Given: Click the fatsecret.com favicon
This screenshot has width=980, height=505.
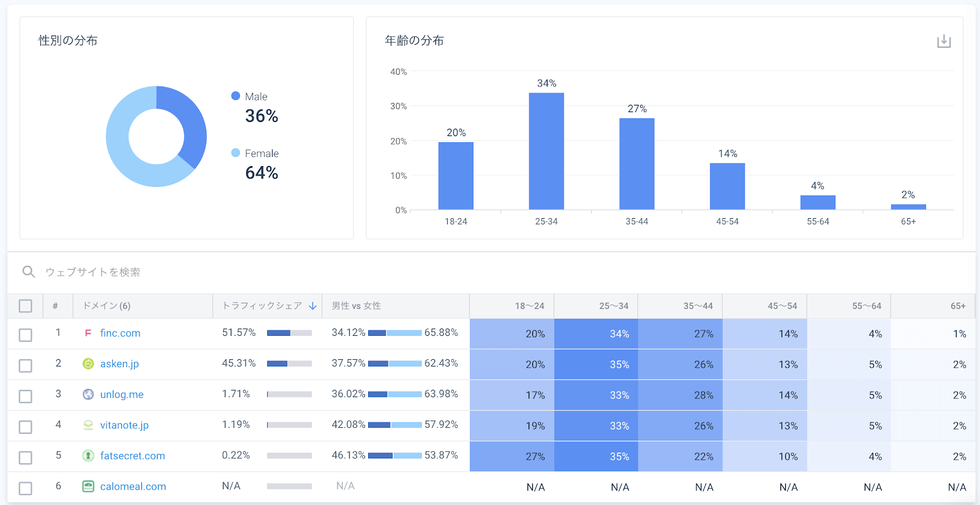Looking at the screenshot, I should coord(88,455).
